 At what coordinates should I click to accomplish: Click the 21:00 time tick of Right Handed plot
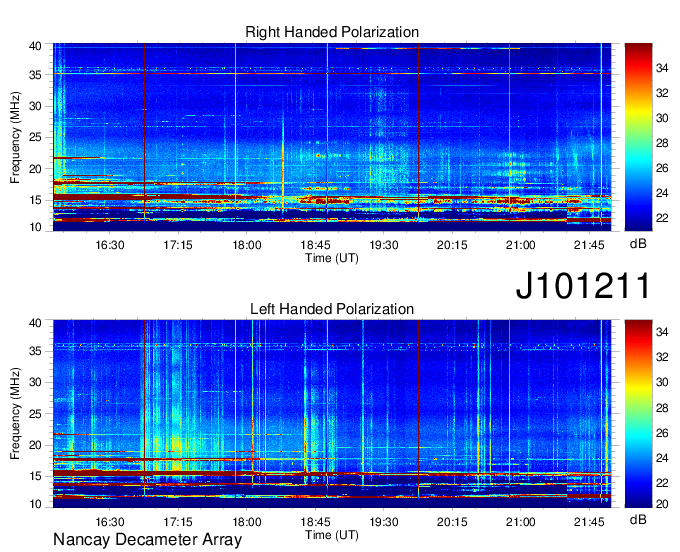click(520, 245)
